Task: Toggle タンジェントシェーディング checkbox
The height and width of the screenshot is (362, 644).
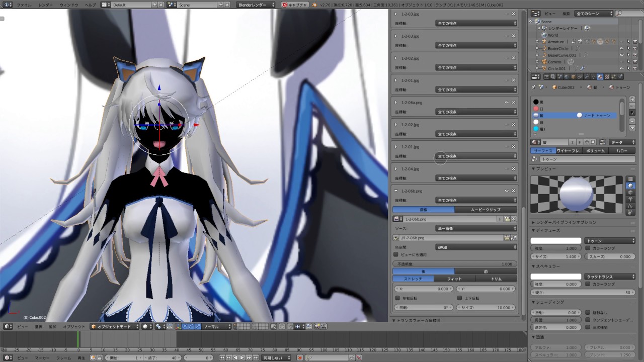Action: pos(588,320)
